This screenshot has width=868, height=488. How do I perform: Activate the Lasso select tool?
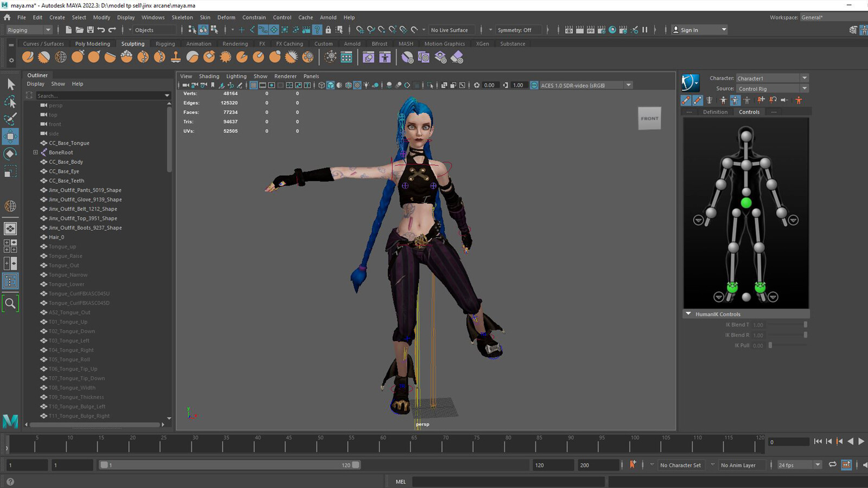point(10,101)
